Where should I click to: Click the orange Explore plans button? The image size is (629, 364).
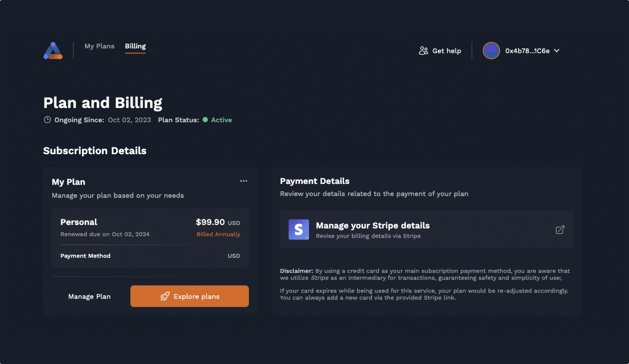(x=189, y=296)
